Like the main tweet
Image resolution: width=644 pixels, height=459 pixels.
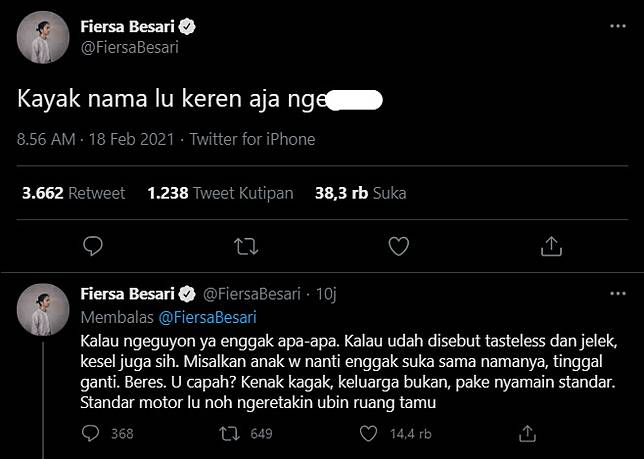pos(398,245)
